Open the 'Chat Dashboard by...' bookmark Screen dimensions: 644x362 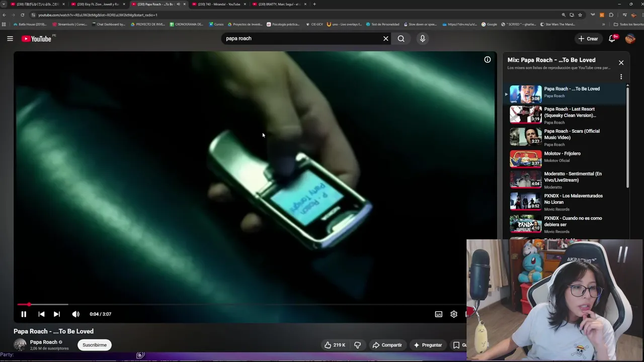coord(108,24)
